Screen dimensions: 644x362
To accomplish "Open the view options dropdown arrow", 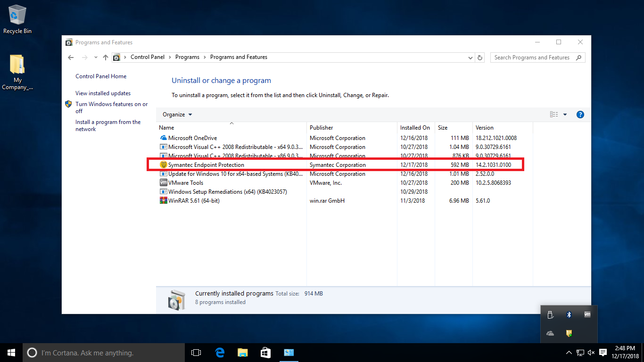I will (x=565, y=115).
